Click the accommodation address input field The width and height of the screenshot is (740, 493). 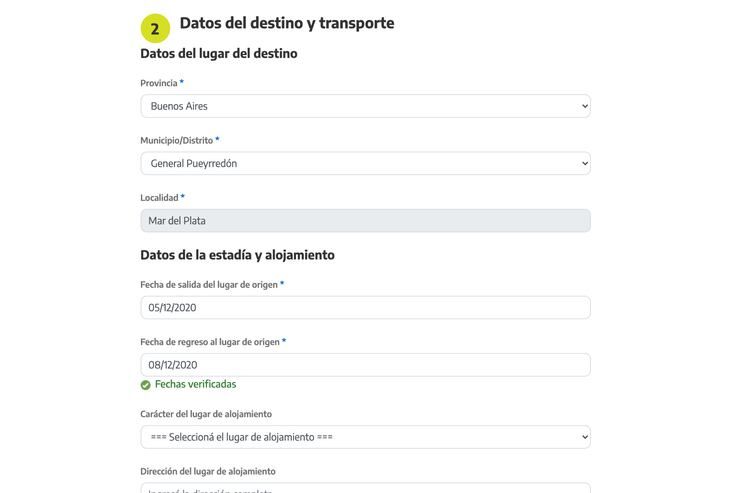tap(365, 488)
